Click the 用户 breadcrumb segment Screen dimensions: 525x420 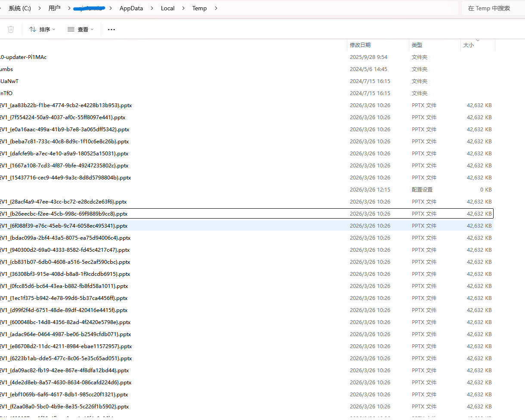(x=55, y=8)
